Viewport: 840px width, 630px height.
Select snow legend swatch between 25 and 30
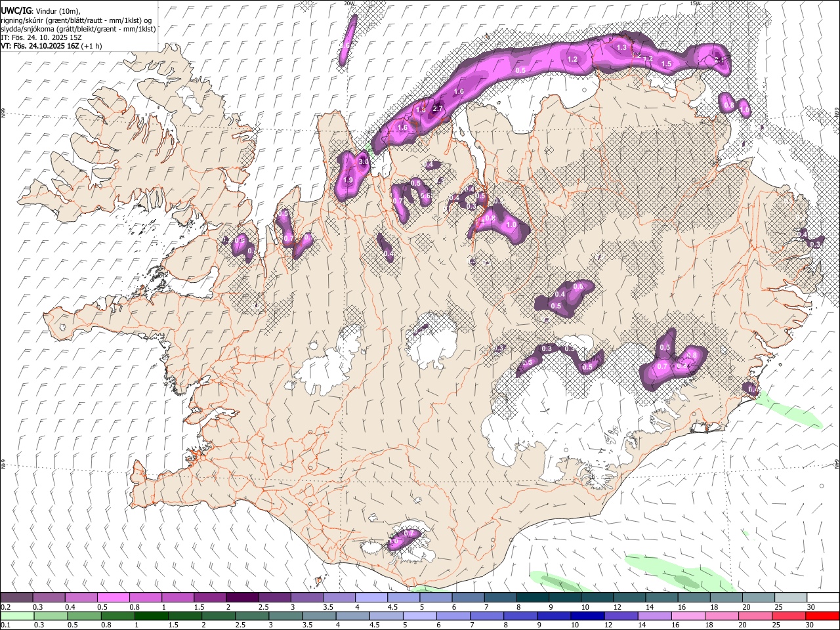click(x=790, y=597)
